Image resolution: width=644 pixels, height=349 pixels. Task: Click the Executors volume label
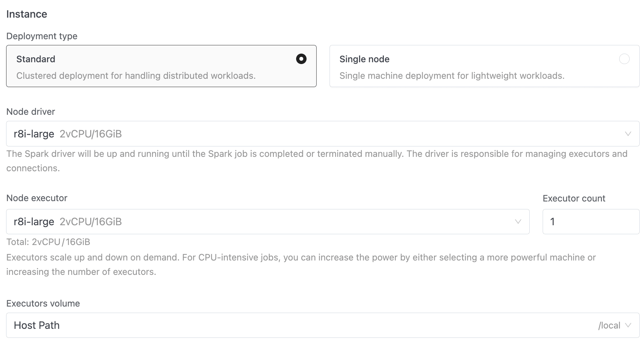pos(43,303)
